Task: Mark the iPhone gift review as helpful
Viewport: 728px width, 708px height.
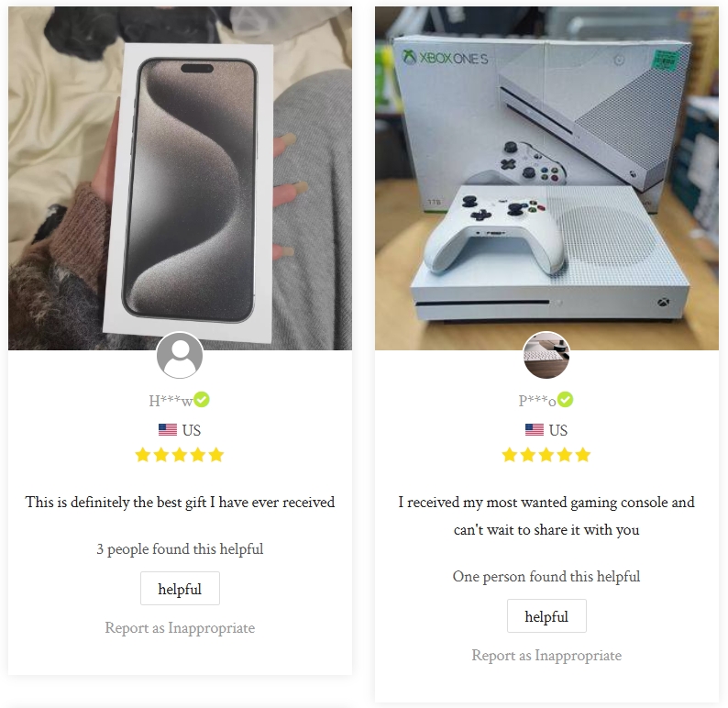Action: pos(180,589)
